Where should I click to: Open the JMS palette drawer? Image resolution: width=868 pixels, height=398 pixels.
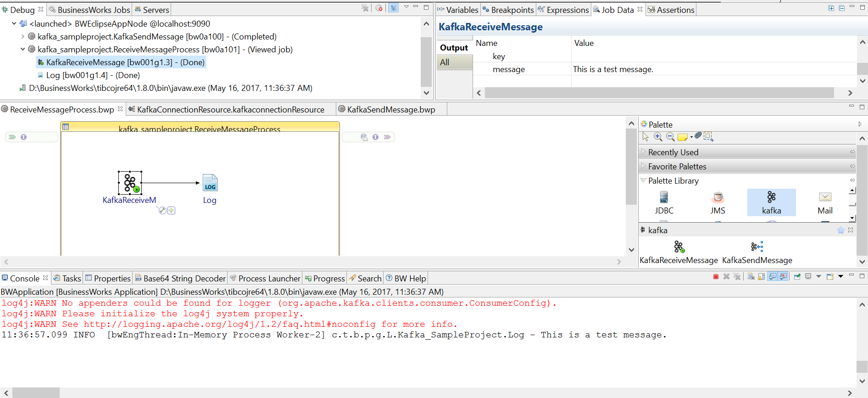pyautogui.click(x=718, y=203)
